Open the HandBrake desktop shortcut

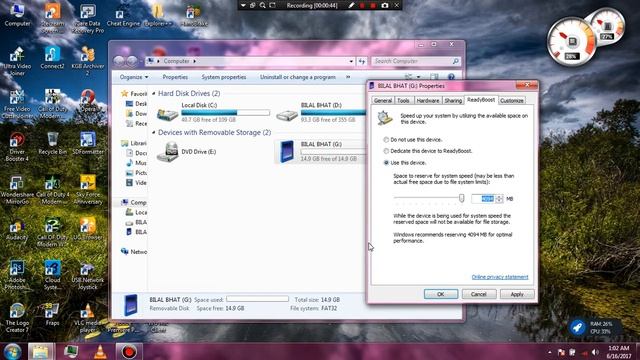pyautogui.click(x=194, y=16)
